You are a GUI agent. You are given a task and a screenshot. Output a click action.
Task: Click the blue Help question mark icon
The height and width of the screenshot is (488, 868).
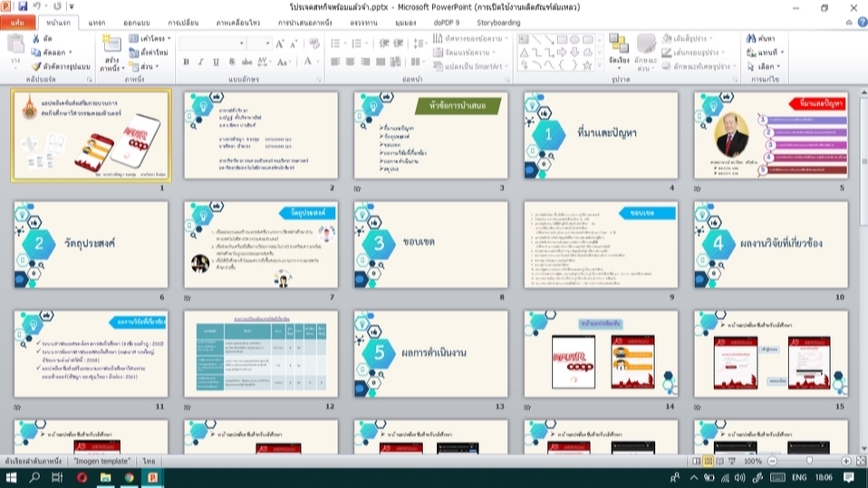862,22
